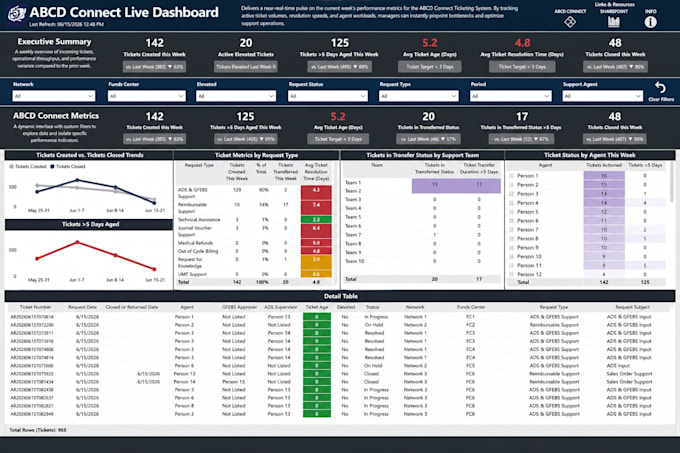Expand the Funds Center filter dropdown
The height and width of the screenshot is (453, 680).
[x=147, y=96]
